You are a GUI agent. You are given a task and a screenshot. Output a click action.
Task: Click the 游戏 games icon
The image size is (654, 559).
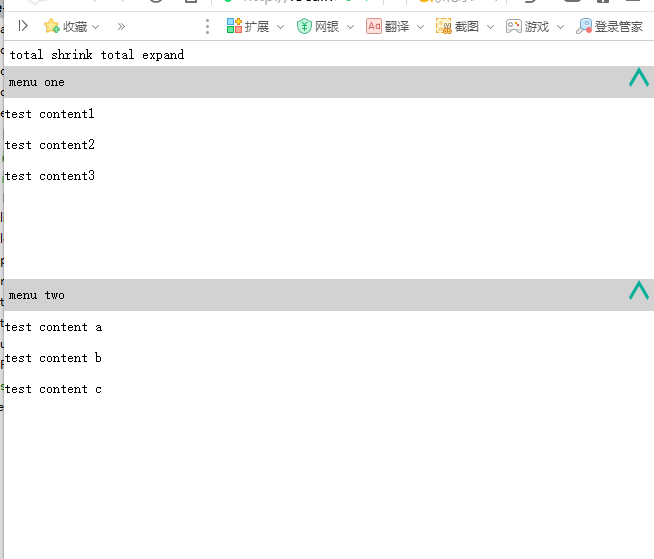[514, 26]
